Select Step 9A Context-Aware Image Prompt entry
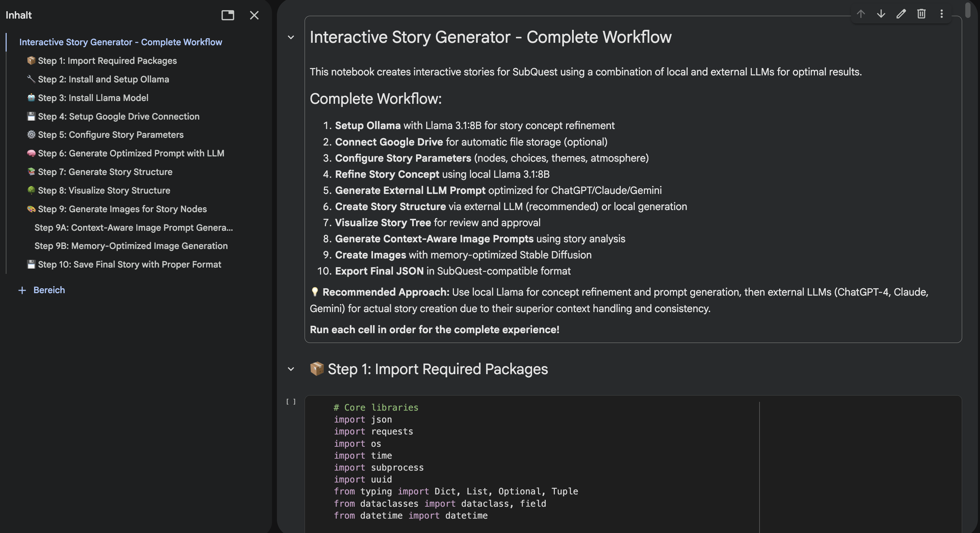 133,227
